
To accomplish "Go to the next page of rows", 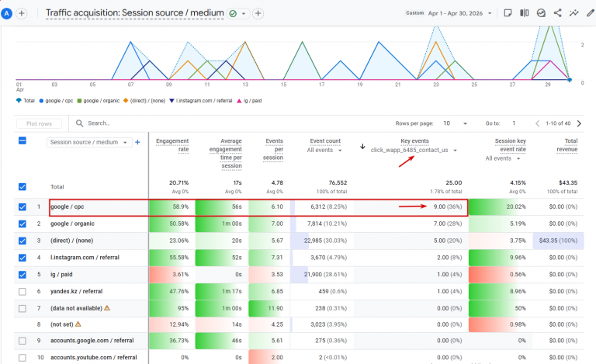I will click(579, 123).
